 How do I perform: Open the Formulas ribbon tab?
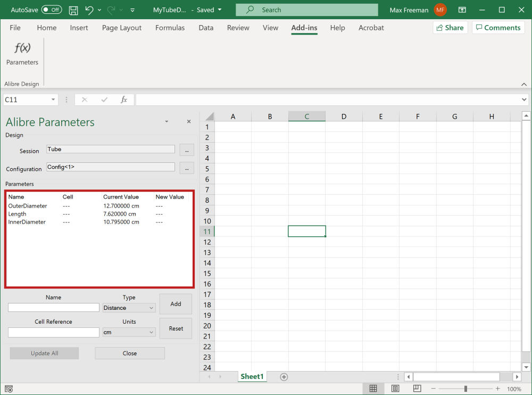pos(170,28)
